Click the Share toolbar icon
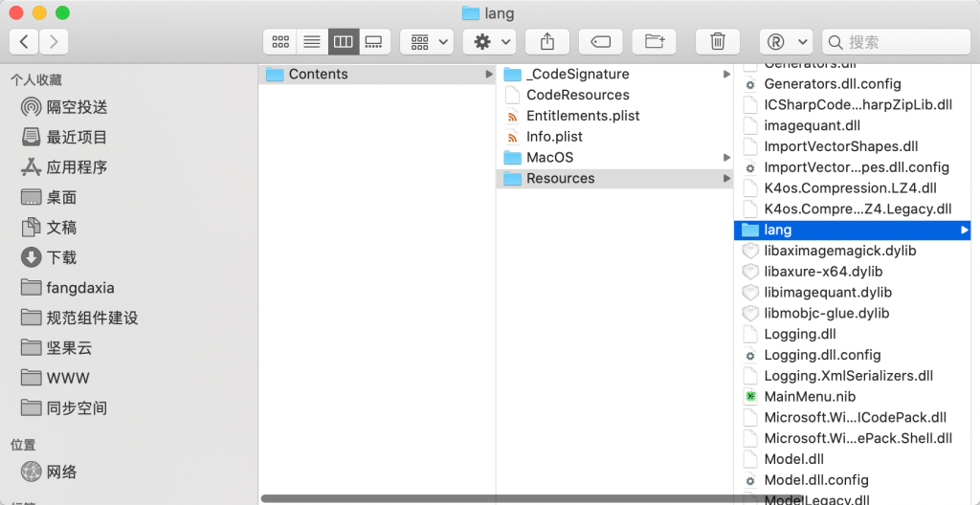 [x=547, y=42]
